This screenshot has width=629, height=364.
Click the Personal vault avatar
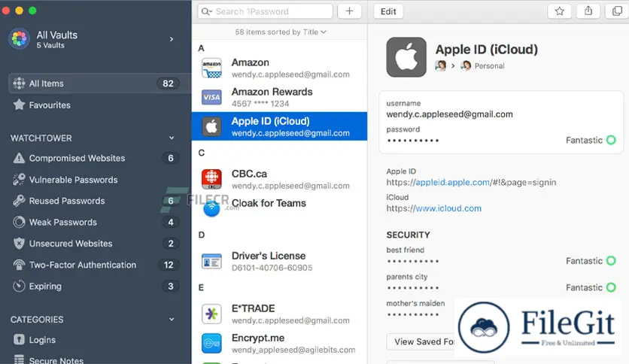tap(465, 65)
